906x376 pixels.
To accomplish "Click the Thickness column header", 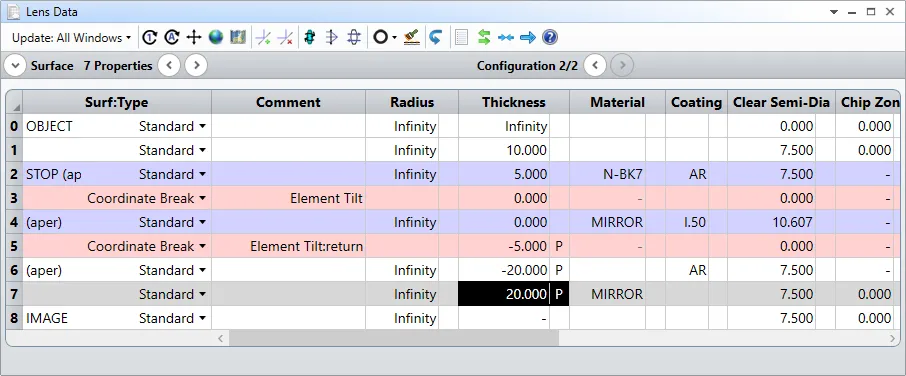I will click(x=514, y=102).
